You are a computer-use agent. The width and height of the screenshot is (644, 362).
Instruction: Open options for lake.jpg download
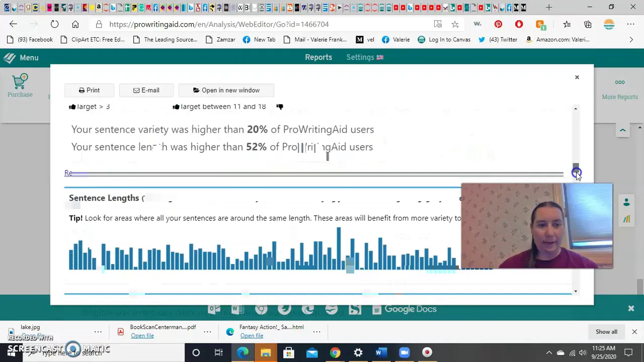coord(98,332)
